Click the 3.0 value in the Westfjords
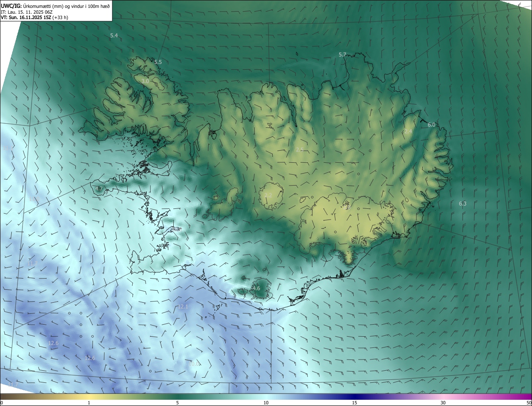The height and width of the screenshot is (406, 532). click(145, 81)
